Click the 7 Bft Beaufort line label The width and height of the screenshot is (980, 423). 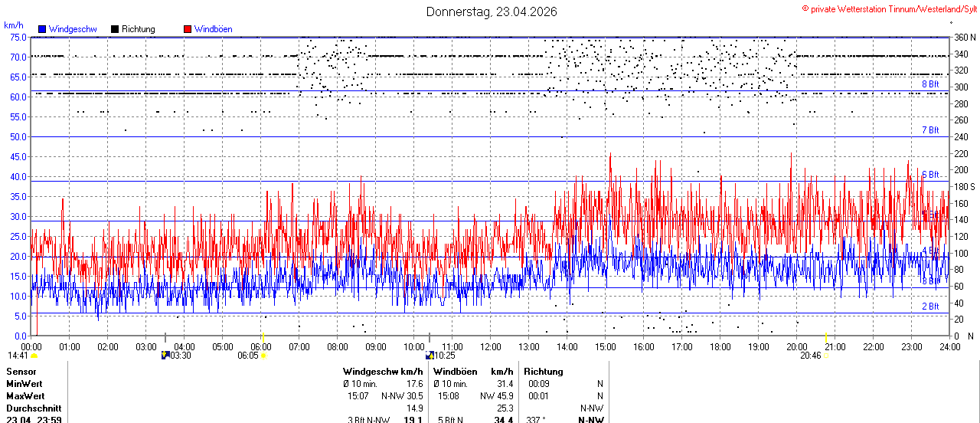(x=930, y=130)
